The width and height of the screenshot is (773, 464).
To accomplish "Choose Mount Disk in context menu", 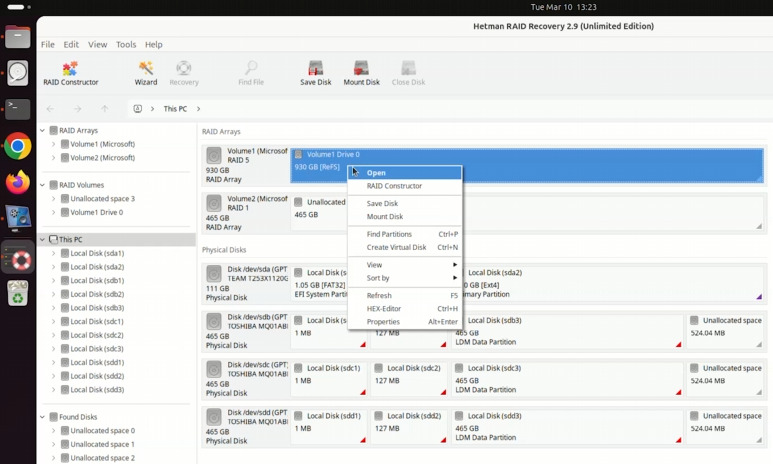I will 405,216.
